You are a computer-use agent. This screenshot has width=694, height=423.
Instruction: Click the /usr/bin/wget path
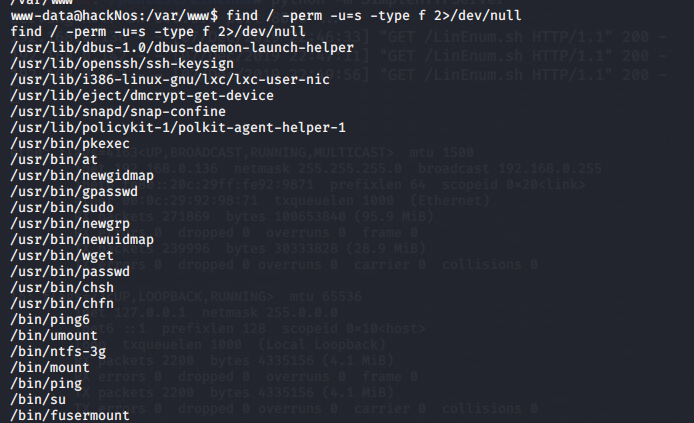coord(62,256)
